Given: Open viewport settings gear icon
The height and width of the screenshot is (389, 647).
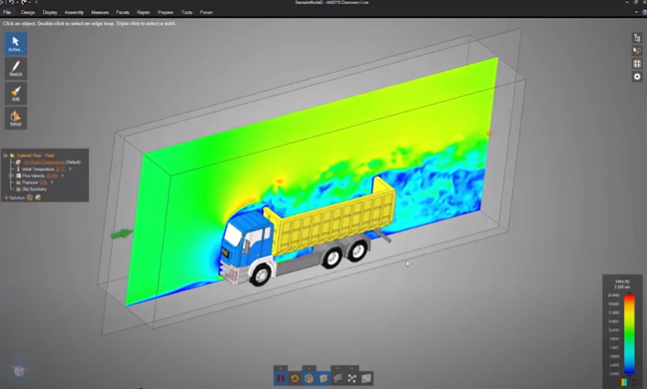Looking at the screenshot, I should click(637, 76).
